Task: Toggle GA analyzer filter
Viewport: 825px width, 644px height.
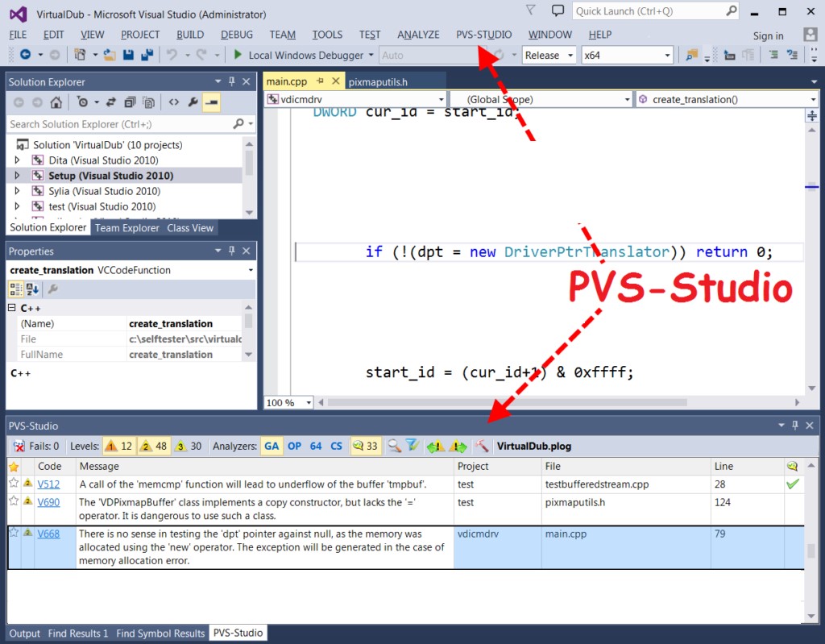Action: [x=272, y=446]
